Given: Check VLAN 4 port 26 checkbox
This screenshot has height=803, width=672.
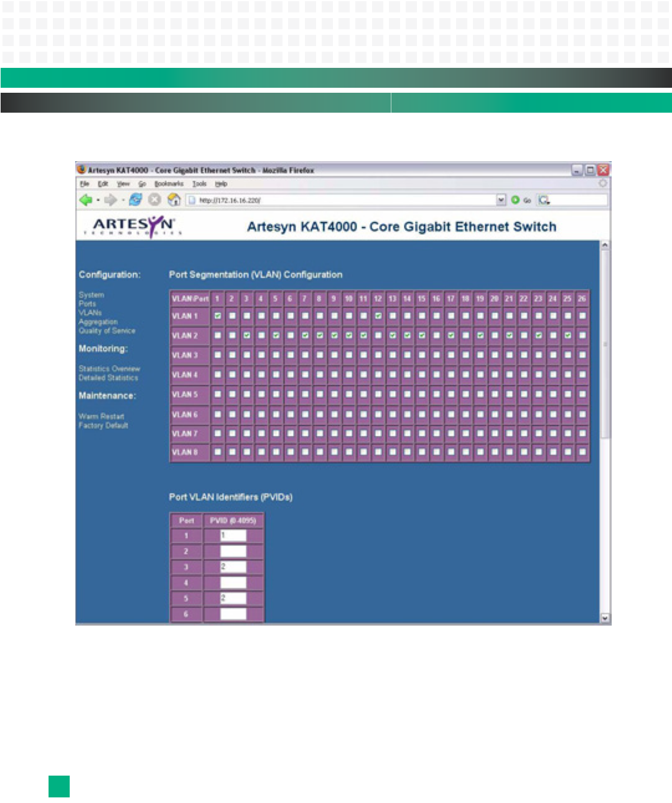Looking at the screenshot, I should click(582, 375).
